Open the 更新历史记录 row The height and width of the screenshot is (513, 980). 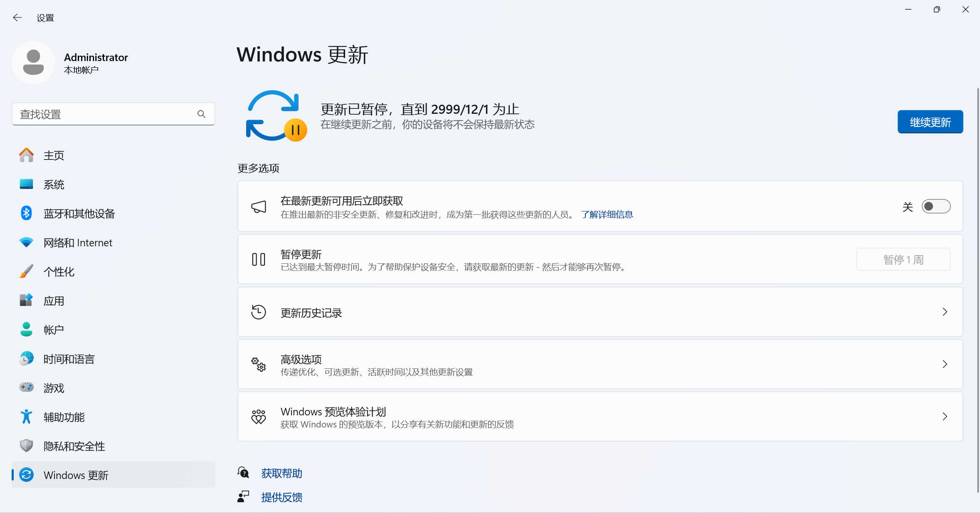coord(600,312)
